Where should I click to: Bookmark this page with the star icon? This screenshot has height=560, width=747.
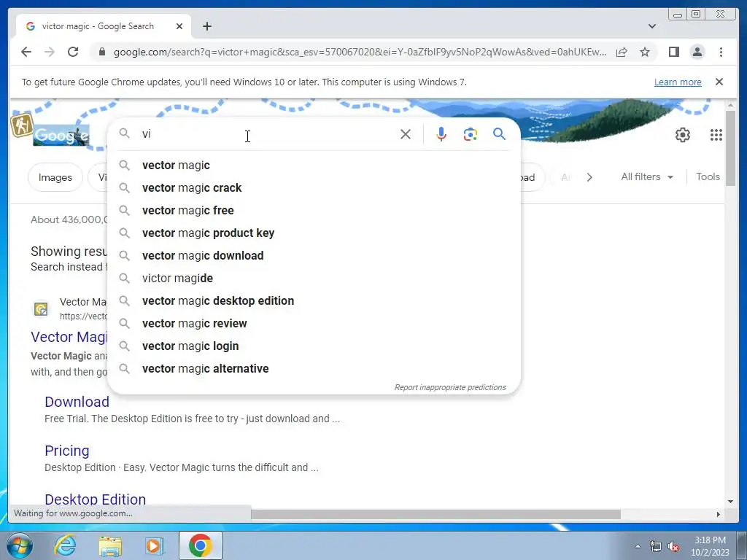pos(645,52)
